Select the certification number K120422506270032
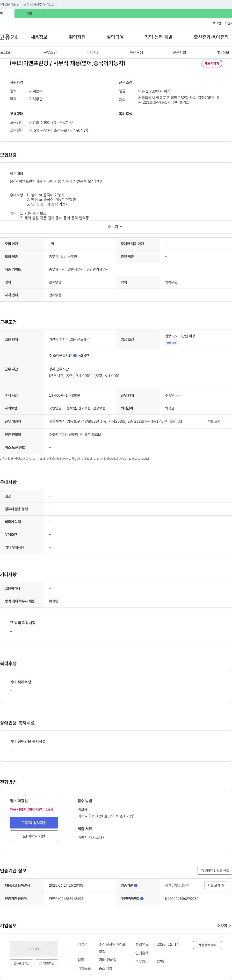The height and width of the screenshot is (980, 232). [x=182, y=899]
